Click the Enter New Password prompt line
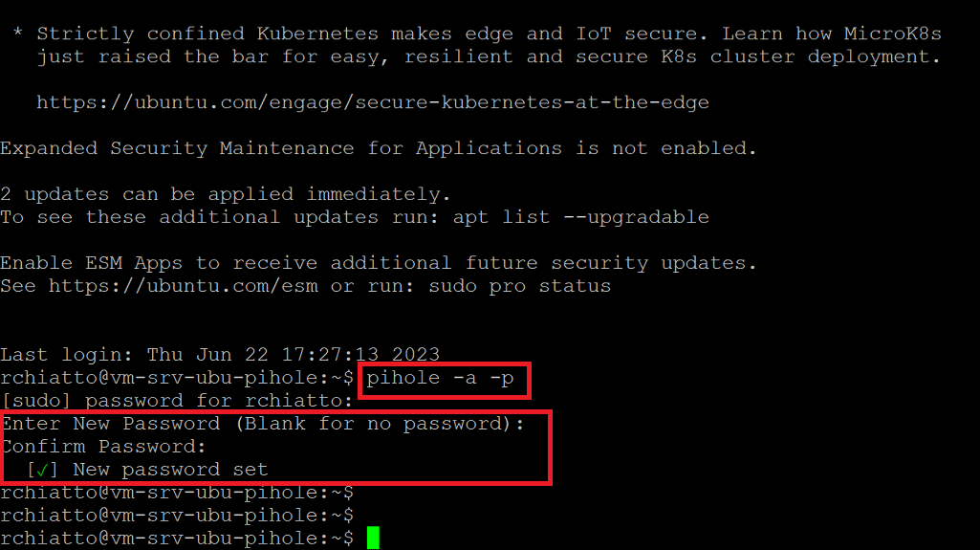 click(x=263, y=424)
